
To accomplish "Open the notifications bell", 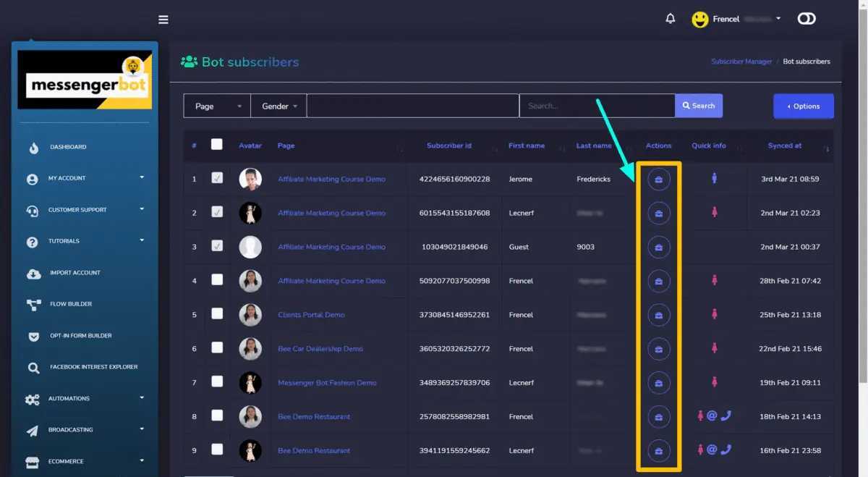I will [x=671, y=19].
